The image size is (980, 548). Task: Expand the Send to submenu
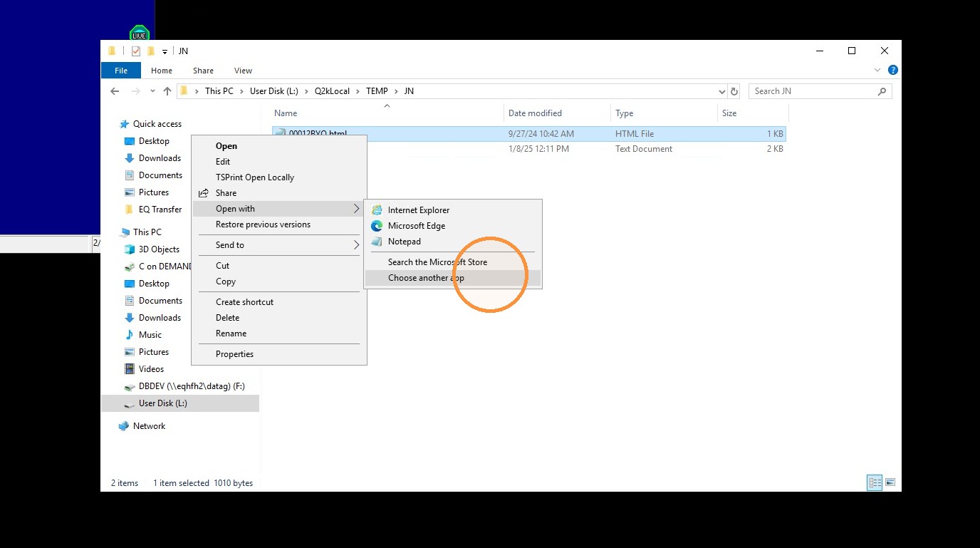click(x=279, y=245)
